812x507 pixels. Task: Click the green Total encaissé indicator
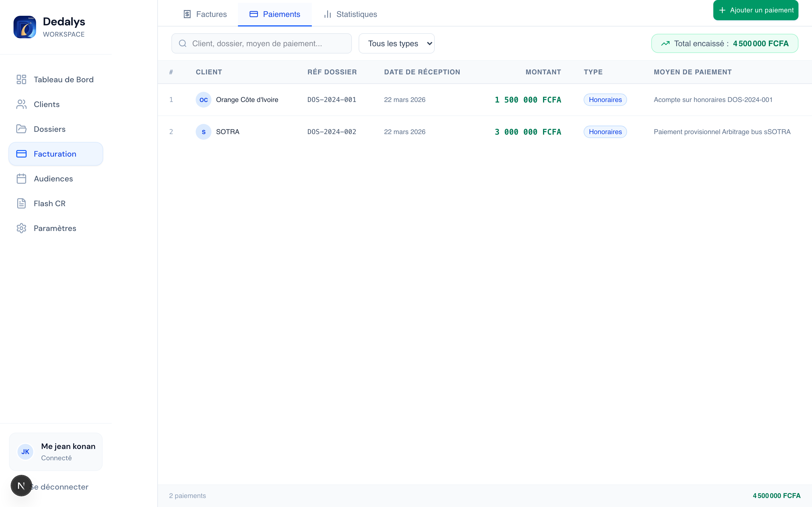(725, 43)
